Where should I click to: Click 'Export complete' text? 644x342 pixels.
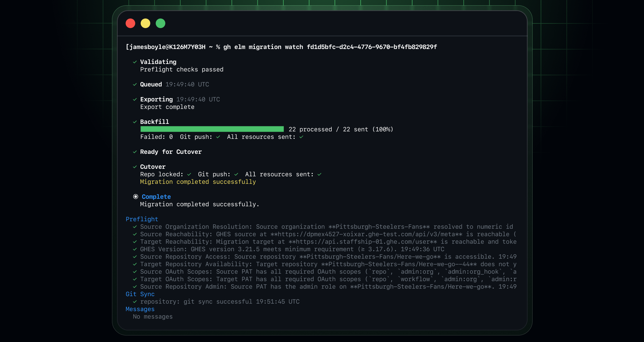(x=167, y=107)
